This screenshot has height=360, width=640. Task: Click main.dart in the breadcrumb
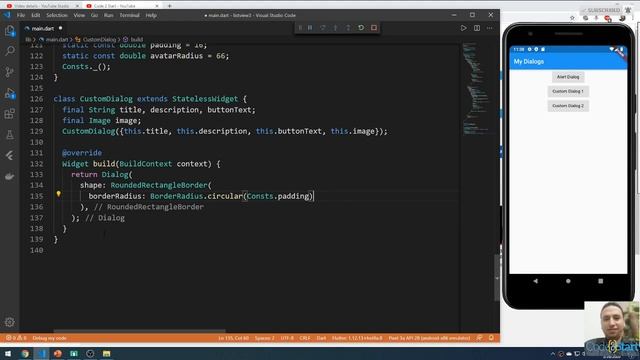click(57, 40)
